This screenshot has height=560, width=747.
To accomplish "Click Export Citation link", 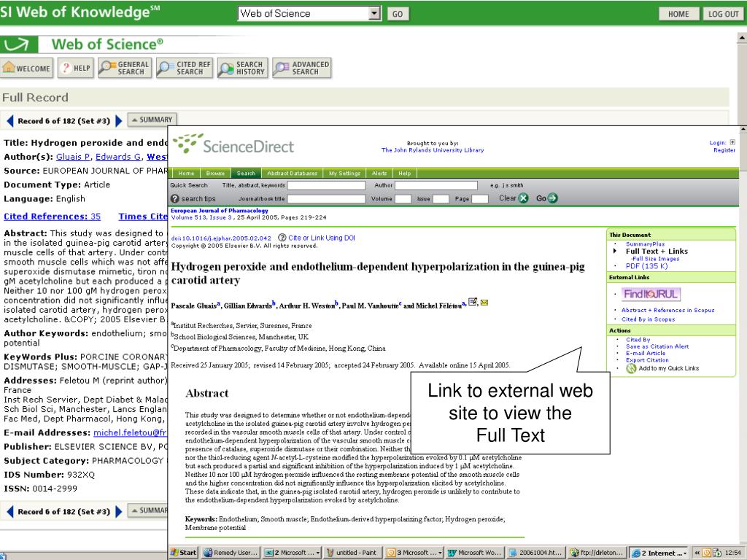I will [x=647, y=360].
